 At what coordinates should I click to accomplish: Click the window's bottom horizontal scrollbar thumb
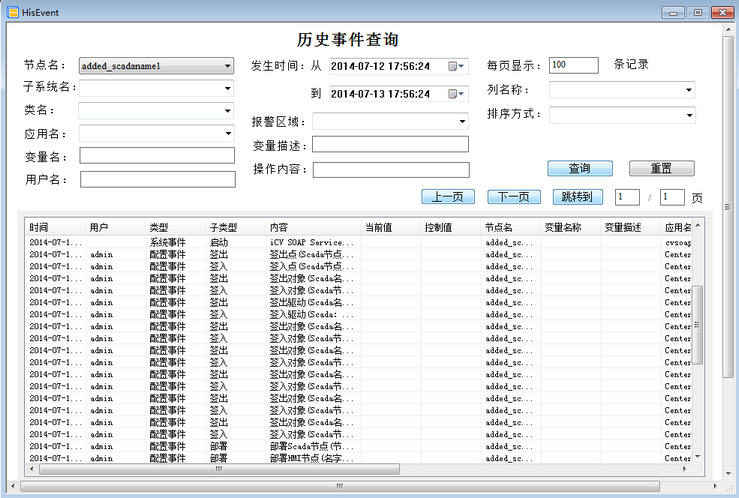click(x=339, y=486)
